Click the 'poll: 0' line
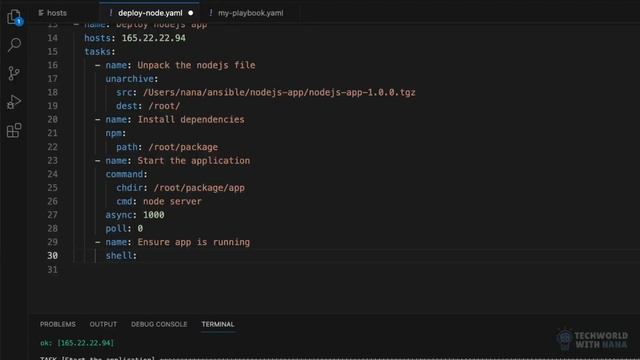The width and height of the screenshot is (640, 360). click(x=124, y=229)
